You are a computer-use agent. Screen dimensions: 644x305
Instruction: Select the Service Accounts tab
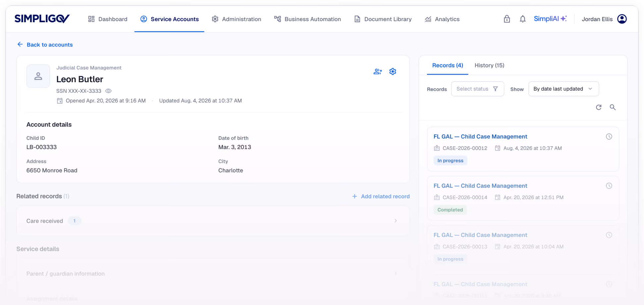tap(169, 19)
